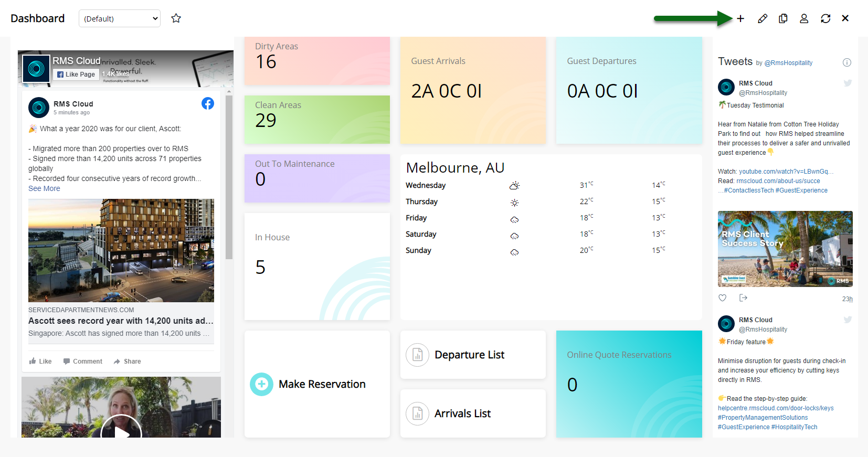Like the first tweet with the heart icon
Viewport: 868px width, 457px height.
click(723, 297)
